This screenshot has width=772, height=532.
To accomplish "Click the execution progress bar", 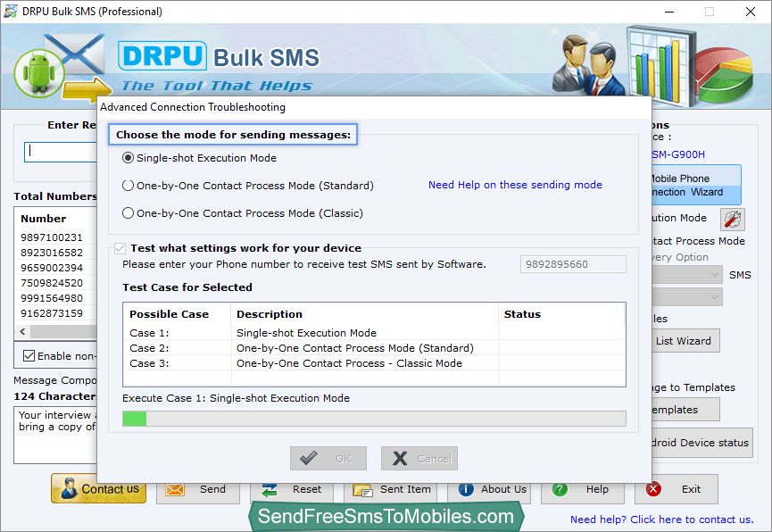I will 374,419.
